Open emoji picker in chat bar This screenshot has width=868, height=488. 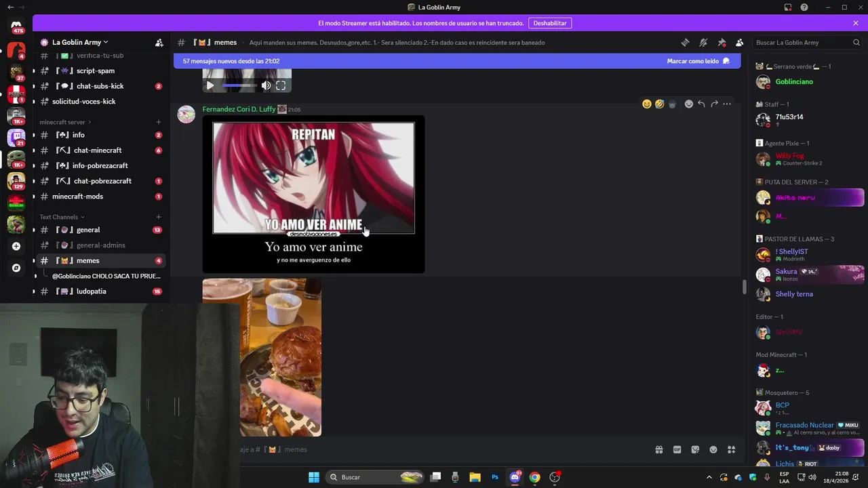coord(713,449)
